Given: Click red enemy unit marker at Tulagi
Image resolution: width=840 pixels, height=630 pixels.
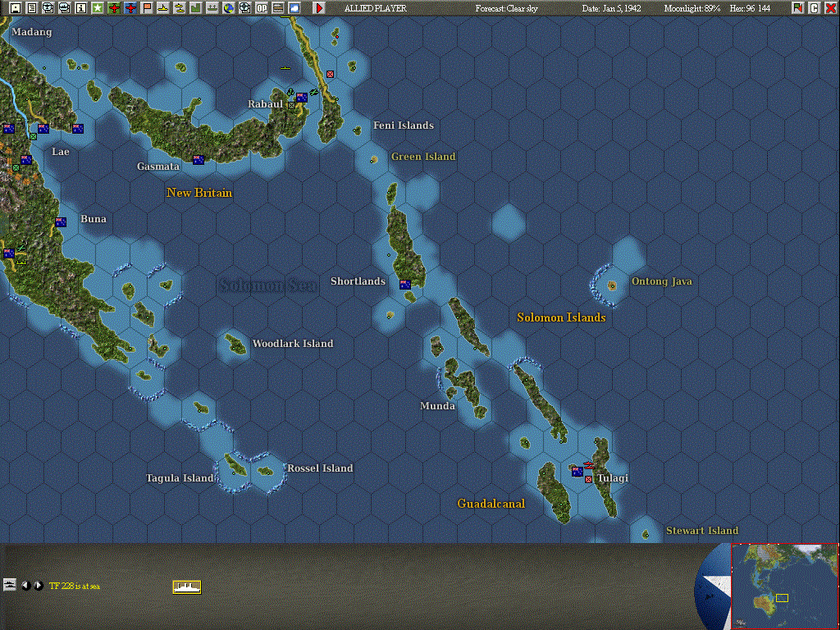Looking at the screenshot, I should pos(589,479).
